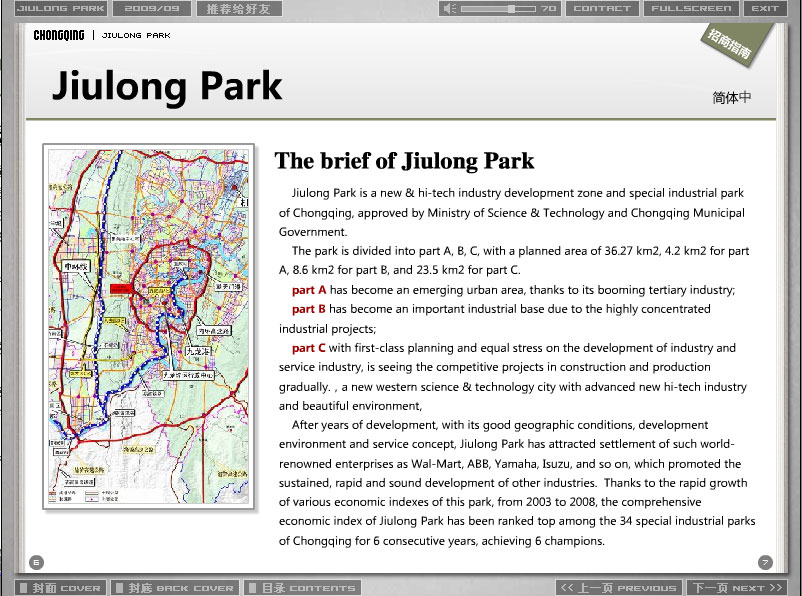Click the page 7 number circle
Image resolution: width=802 pixels, height=596 pixels.
point(765,562)
